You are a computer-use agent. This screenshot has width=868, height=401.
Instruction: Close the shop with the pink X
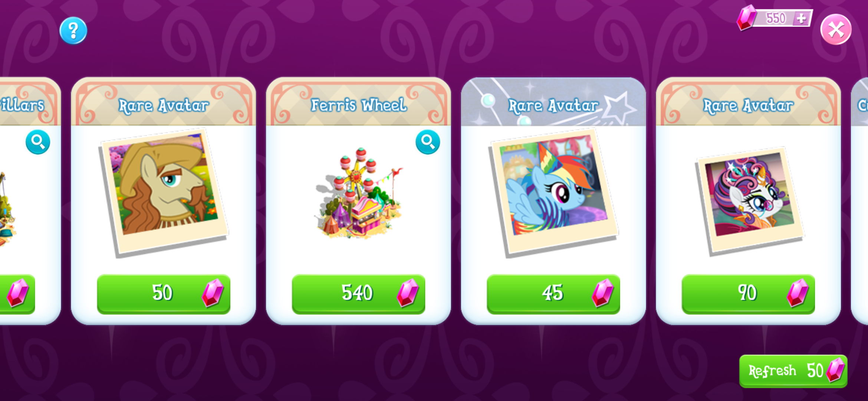[x=836, y=29]
